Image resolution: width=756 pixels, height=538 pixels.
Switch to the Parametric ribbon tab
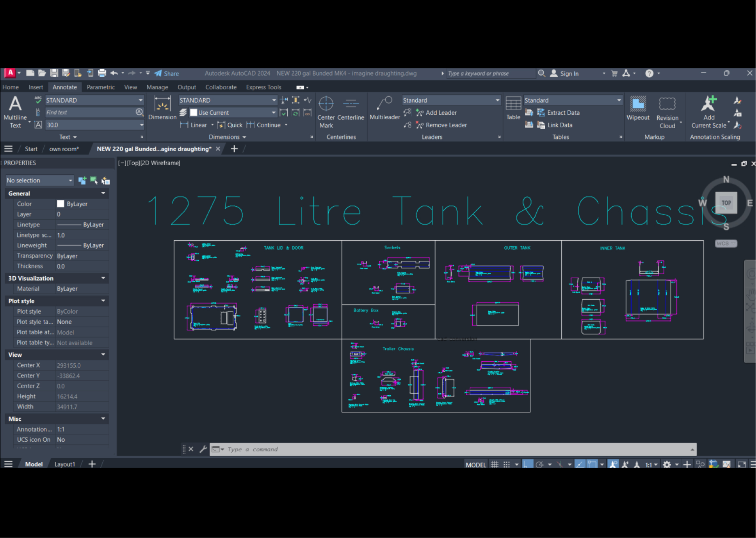pos(100,87)
